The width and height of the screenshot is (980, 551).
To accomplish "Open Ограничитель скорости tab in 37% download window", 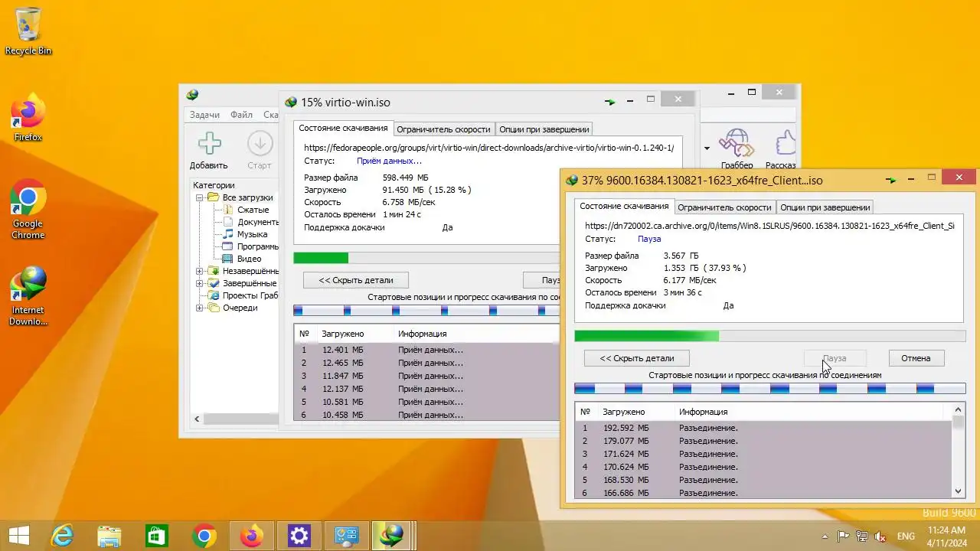I will (724, 207).
